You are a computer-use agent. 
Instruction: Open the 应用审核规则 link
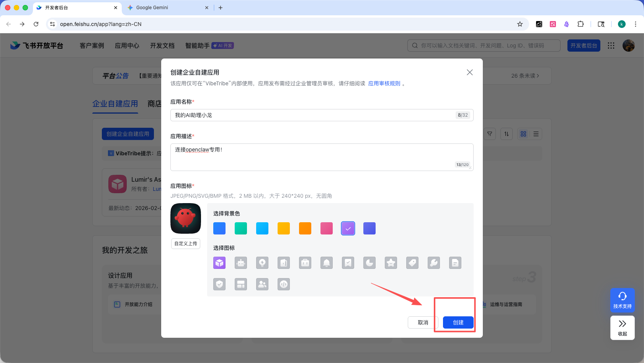(x=384, y=83)
